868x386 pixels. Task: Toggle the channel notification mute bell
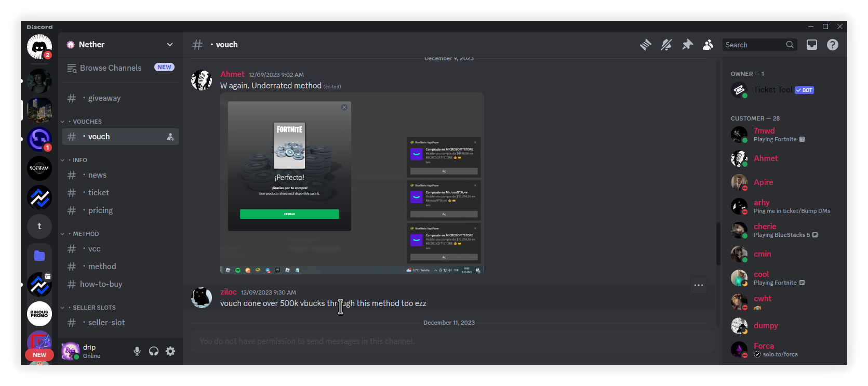666,45
